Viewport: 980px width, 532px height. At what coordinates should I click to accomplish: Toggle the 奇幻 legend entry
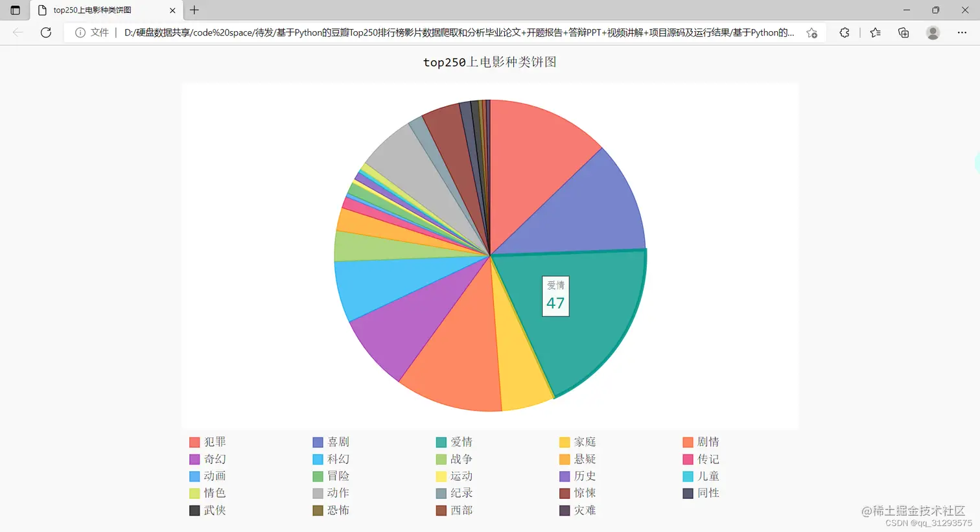[207, 459]
